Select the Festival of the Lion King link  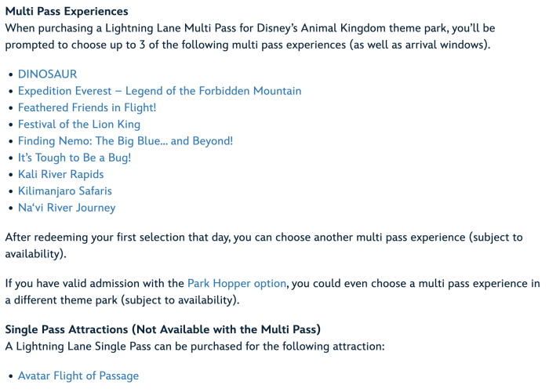(79, 124)
